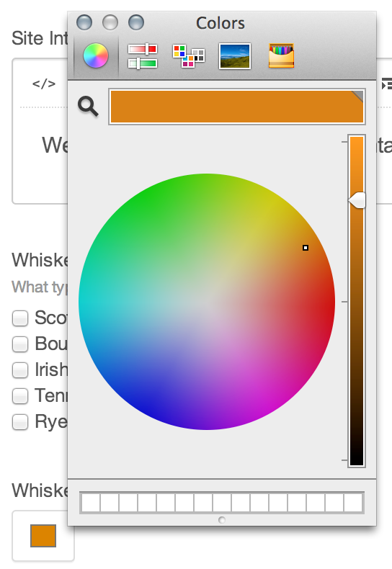
Task: Check the Tennessee checkbox in background form
Action: point(20,396)
